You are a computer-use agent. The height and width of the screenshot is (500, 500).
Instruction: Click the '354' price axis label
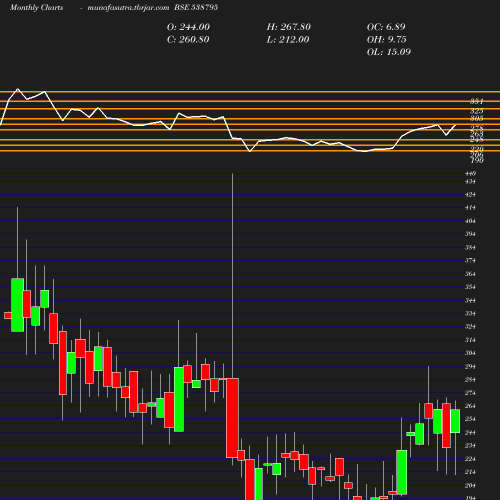tap(470, 287)
